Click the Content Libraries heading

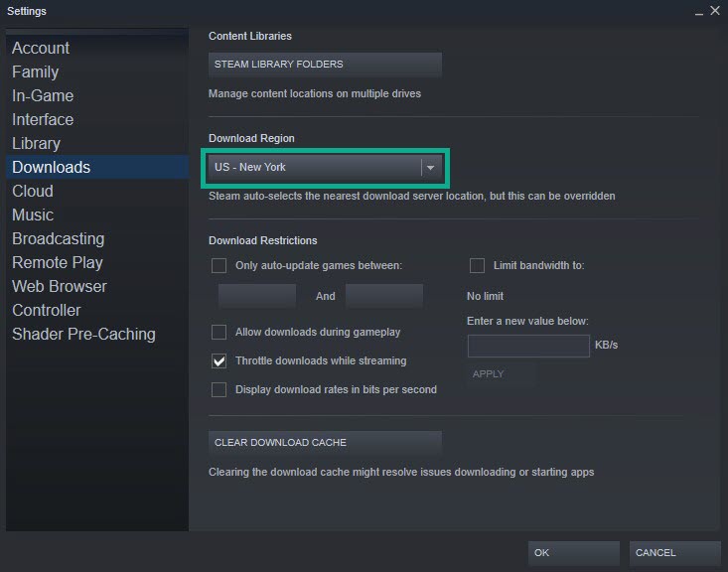point(250,36)
